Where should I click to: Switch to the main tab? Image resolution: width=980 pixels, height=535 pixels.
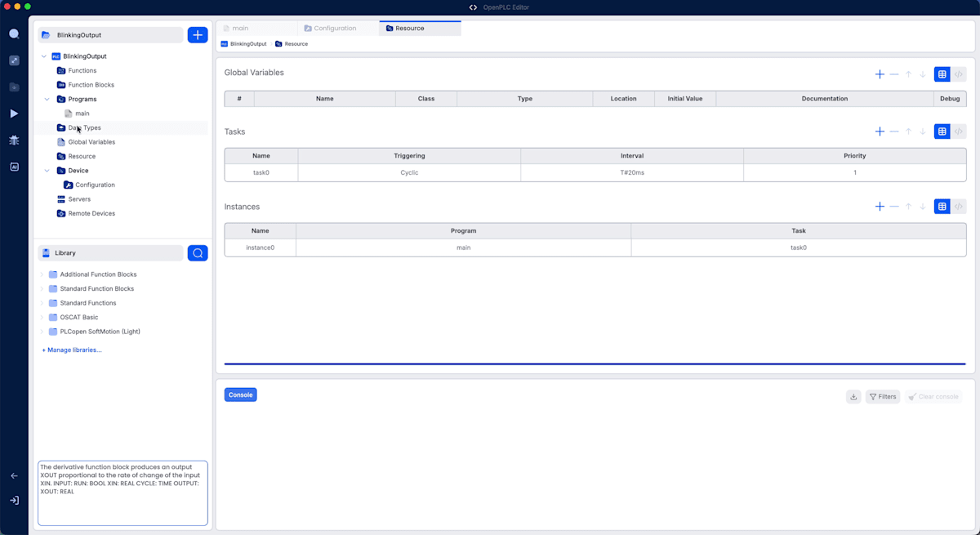(256, 29)
